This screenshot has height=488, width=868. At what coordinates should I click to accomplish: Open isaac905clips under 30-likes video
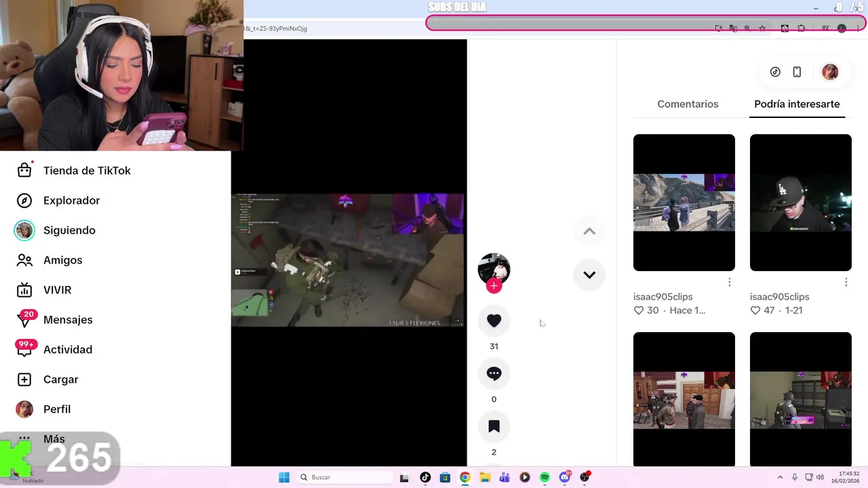point(663,297)
